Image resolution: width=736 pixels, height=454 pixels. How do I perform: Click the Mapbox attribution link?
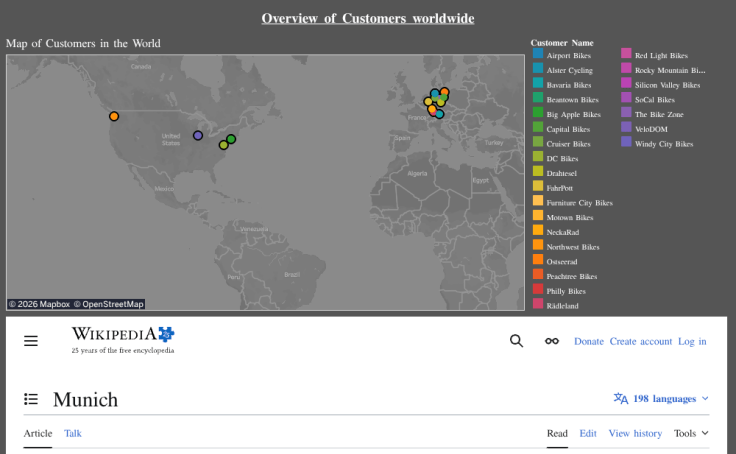tap(40, 304)
